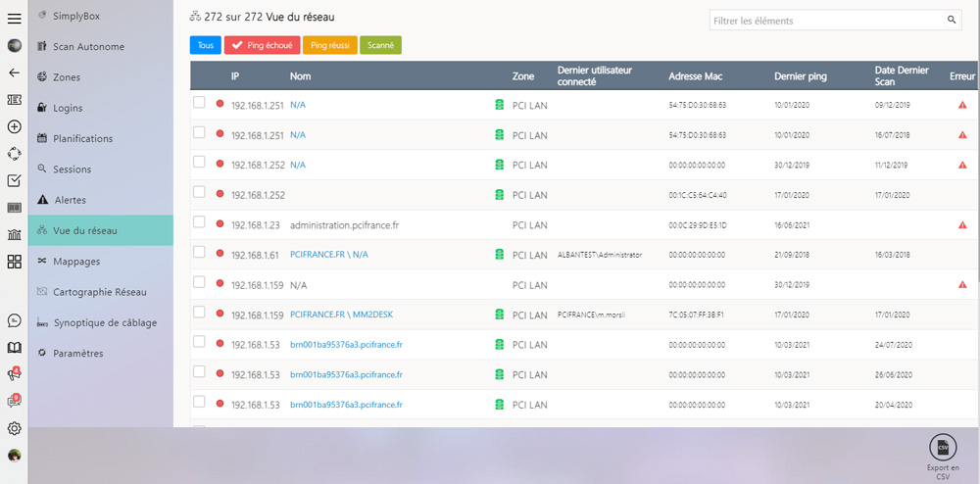Open the book icon in the icon bar
980x484 pixels.
[x=14, y=347]
